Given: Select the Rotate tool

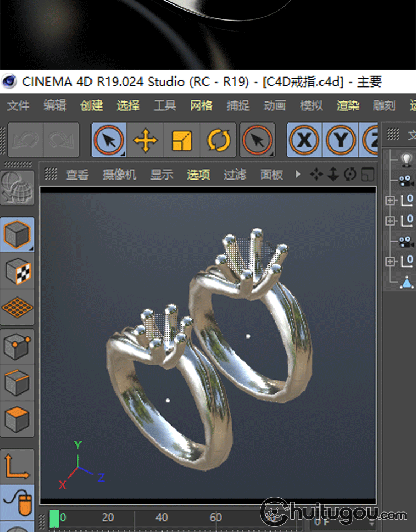Looking at the screenshot, I should (219, 140).
